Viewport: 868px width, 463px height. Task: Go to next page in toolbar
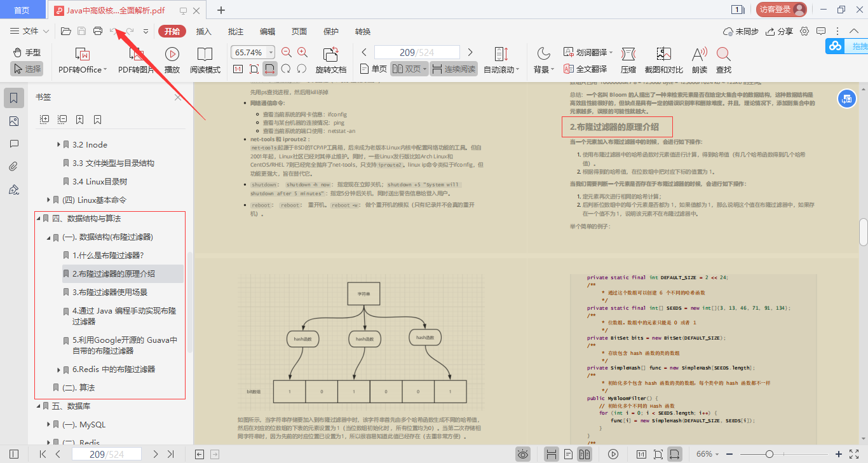[x=470, y=52]
